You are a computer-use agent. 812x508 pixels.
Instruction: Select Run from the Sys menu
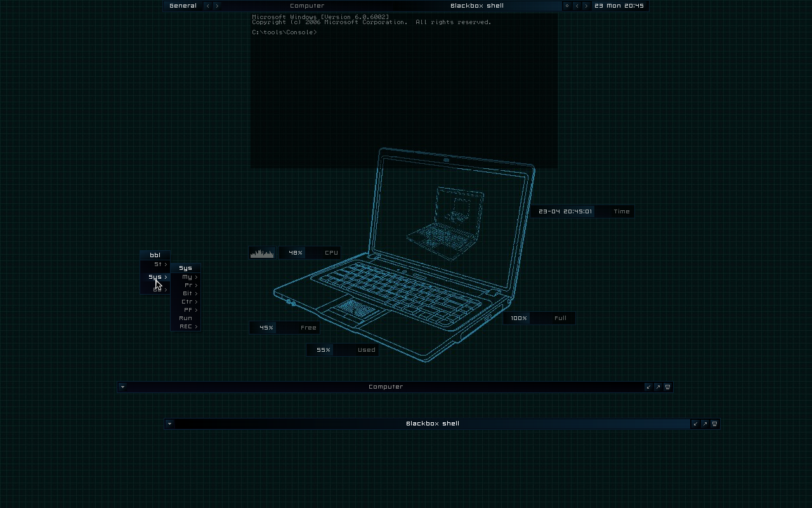(x=185, y=318)
